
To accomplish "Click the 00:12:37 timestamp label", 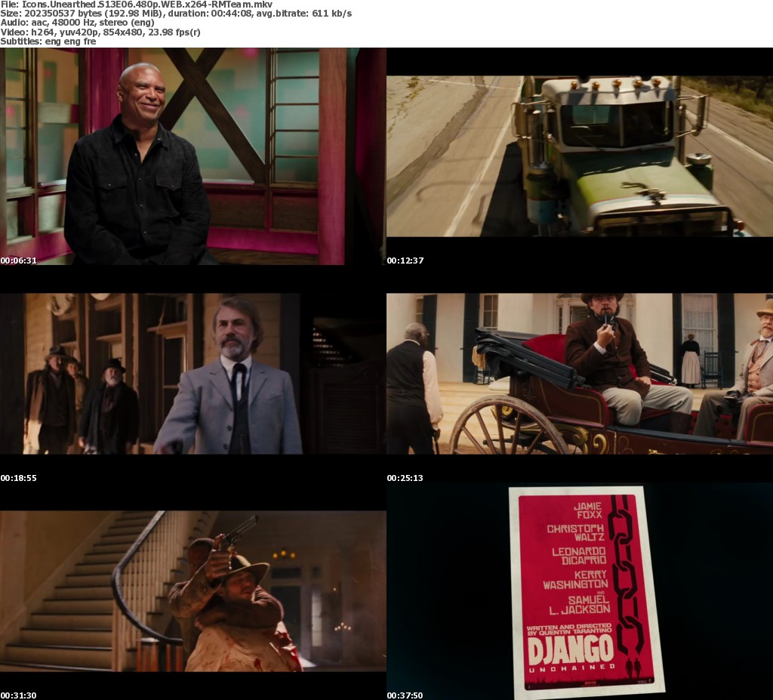I will [405, 261].
